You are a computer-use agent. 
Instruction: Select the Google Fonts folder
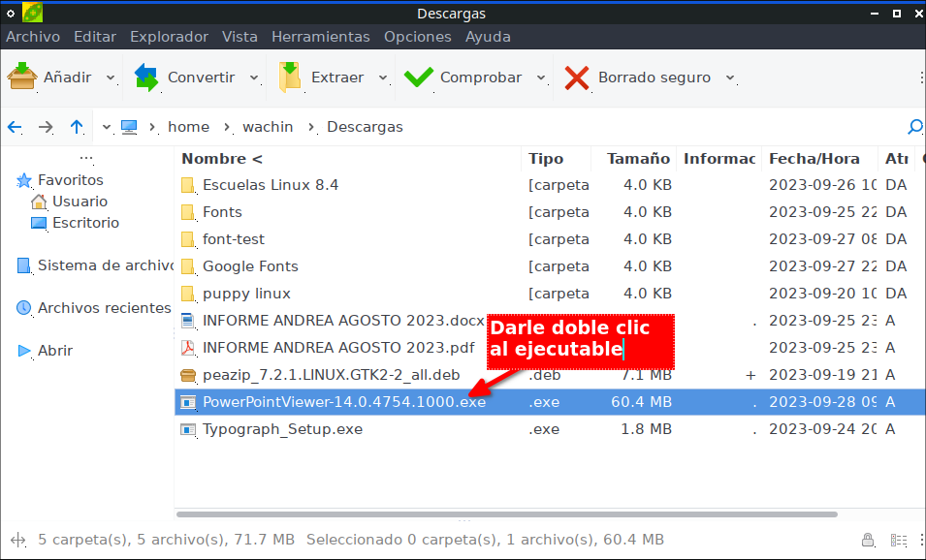pos(250,266)
